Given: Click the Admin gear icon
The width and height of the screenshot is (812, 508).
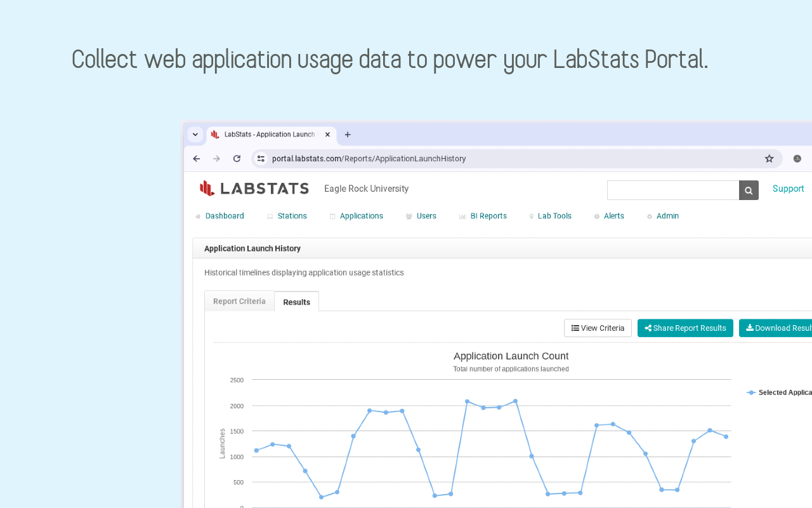Looking at the screenshot, I should [x=648, y=216].
